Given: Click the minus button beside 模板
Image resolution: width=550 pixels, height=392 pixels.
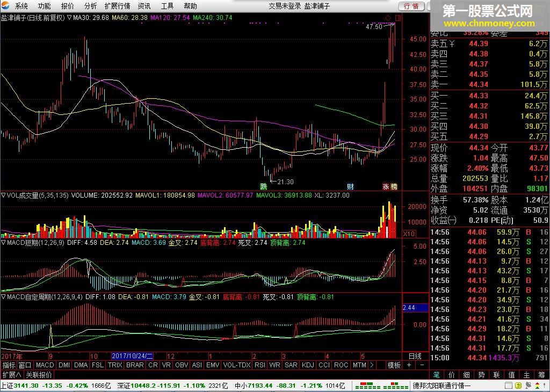Looking at the screenshot, I should pyautogui.click(x=422, y=365).
